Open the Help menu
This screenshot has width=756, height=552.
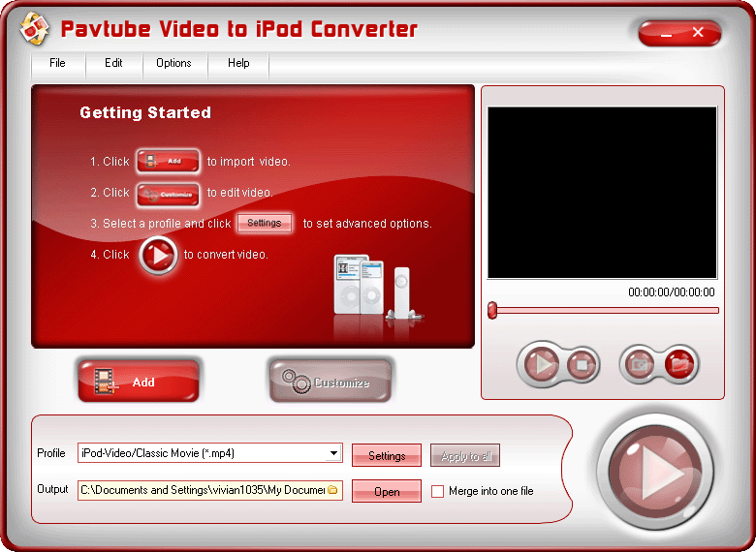238,64
